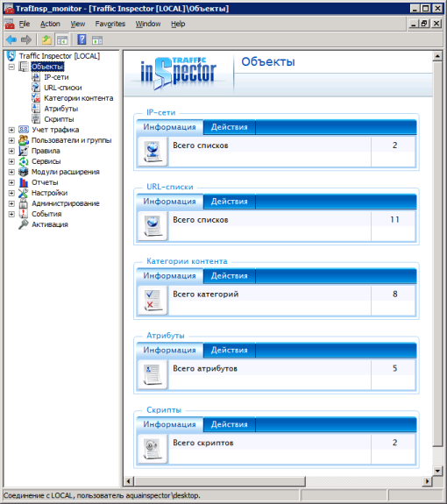Screen dimensions: 447x504
Task: Click the Back arrow toolbar icon
Action: 11,39
